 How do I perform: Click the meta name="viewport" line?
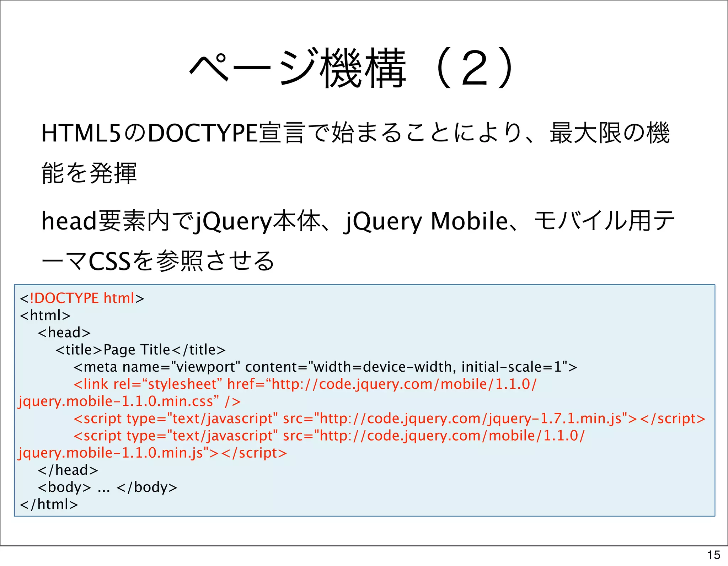coord(325,367)
